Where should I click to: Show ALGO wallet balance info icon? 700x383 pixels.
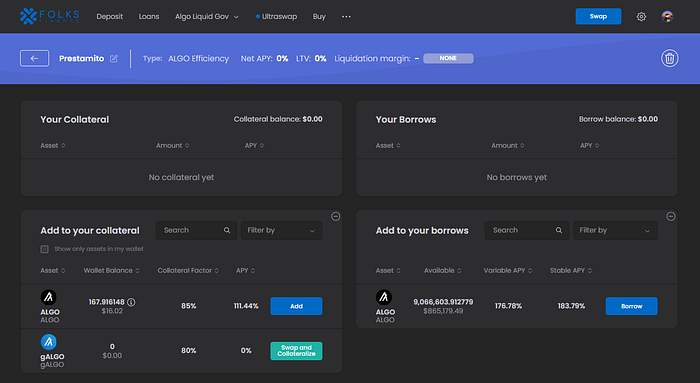131,302
